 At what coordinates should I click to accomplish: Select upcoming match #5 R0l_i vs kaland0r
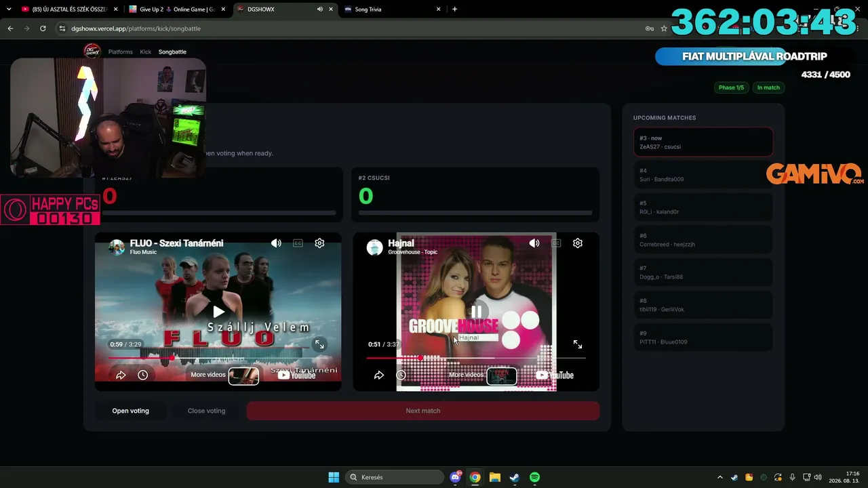tap(703, 207)
